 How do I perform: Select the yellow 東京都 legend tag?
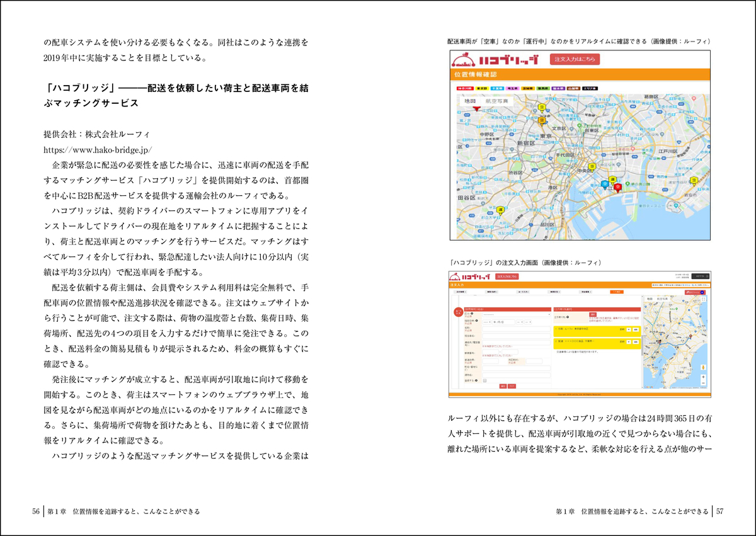click(482, 88)
